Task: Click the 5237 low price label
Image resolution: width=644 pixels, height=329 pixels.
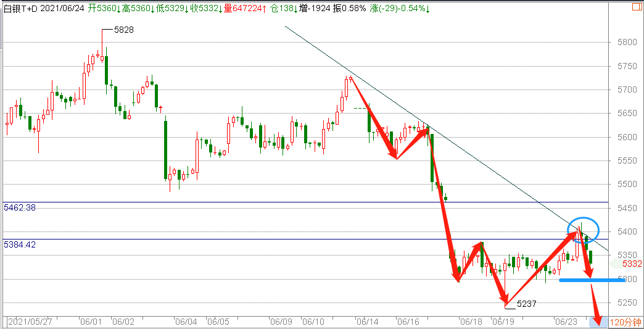Action: coord(527,304)
